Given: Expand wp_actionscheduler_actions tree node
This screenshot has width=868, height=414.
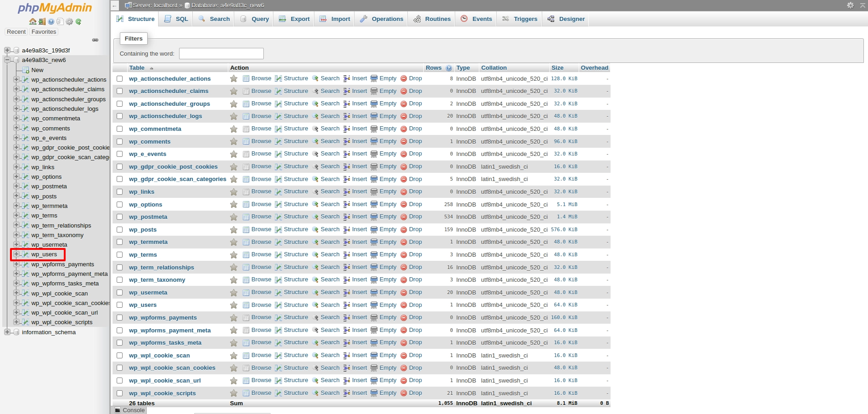Looking at the screenshot, I should (x=16, y=79).
